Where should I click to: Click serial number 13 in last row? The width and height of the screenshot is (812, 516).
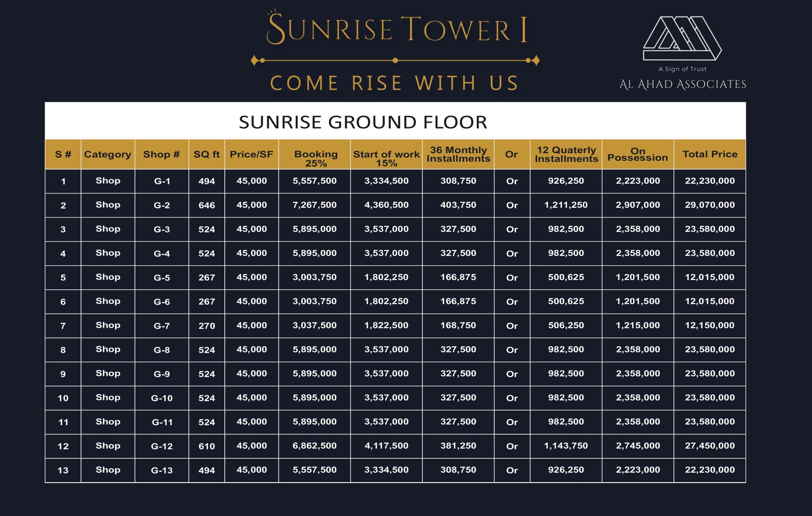[x=63, y=470]
